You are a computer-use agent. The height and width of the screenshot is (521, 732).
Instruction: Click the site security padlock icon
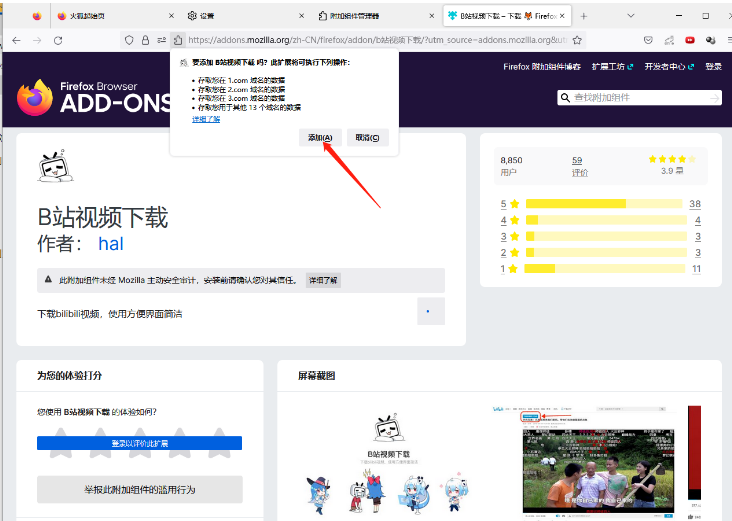pos(146,41)
